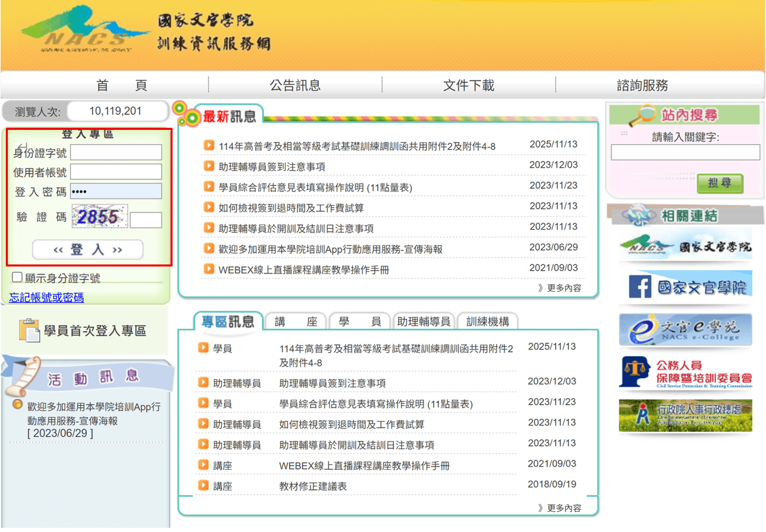Click arrow icon beside 講座 2021/09/03 row
Viewport: 766px width, 532px height.
[203, 464]
